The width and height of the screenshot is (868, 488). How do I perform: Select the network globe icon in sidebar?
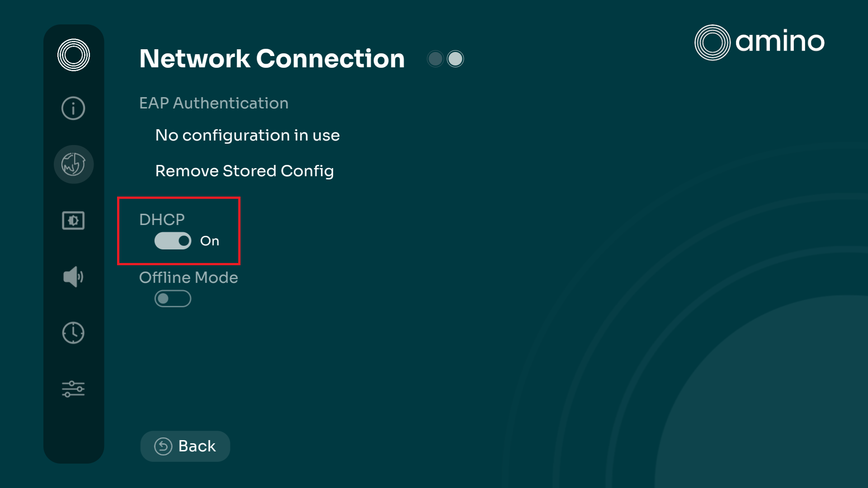tap(74, 164)
